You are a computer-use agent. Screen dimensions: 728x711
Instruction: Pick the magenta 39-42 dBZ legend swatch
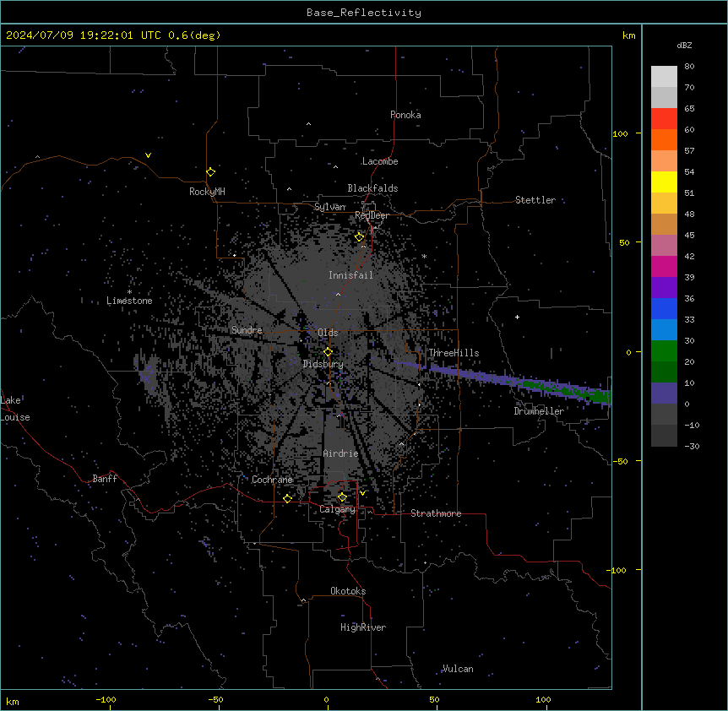(664, 266)
